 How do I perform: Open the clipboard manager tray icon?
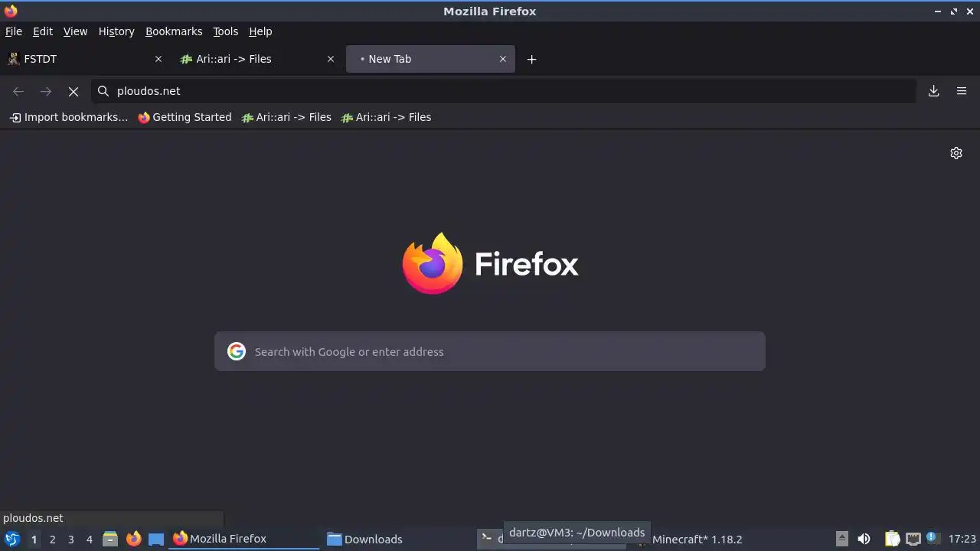click(892, 539)
